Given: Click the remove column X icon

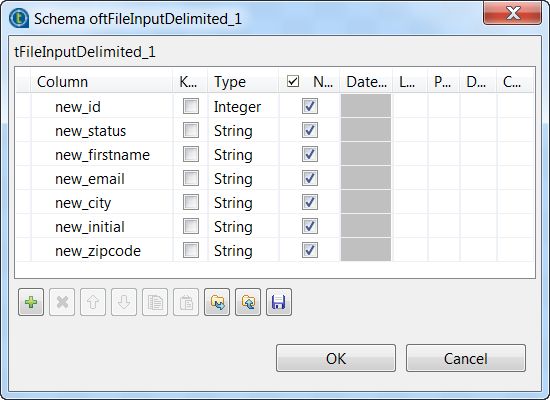Looking at the screenshot, I should [x=62, y=302].
